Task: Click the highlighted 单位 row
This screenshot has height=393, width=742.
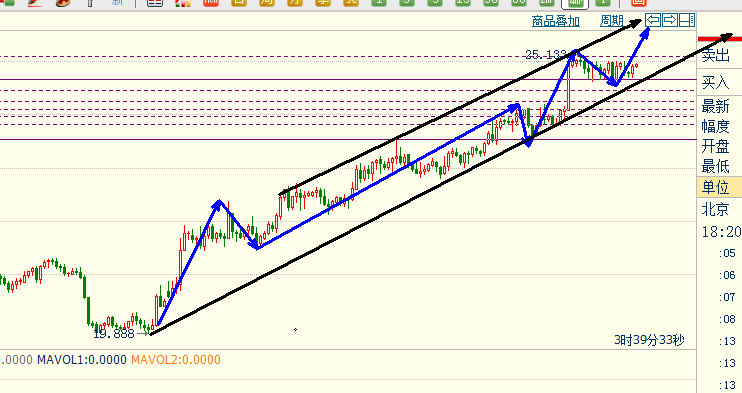Action: (x=720, y=187)
